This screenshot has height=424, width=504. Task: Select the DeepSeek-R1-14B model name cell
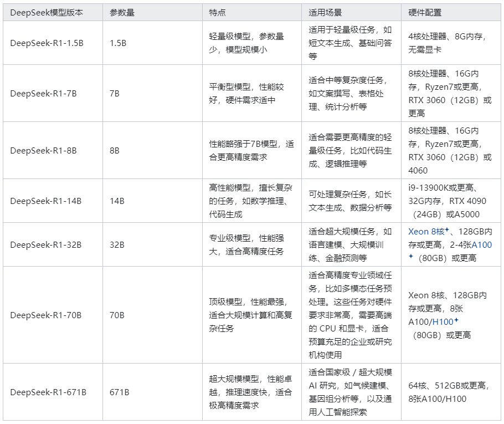pos(45,201)
